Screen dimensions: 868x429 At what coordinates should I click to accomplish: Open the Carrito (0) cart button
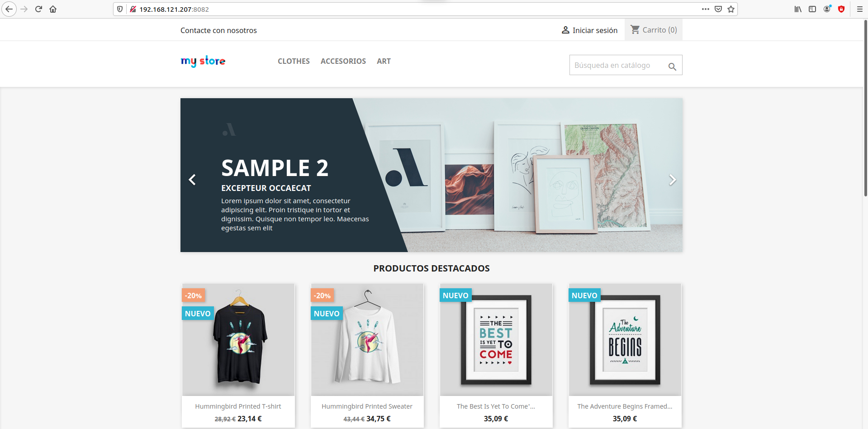click(x=654, y=30)
